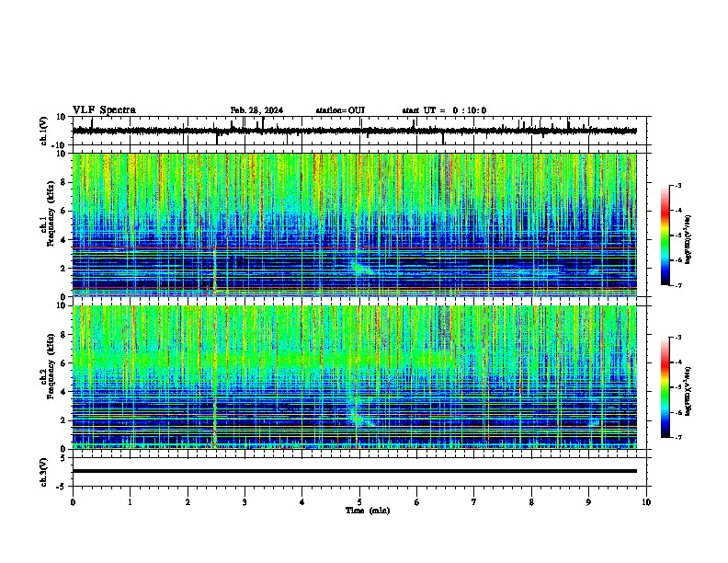Click the '6' kHz tick on ch.2 axis
Image resolution: width=728 pixels, height=563 pixels.
pyautogui.click(x=63, y=363)
